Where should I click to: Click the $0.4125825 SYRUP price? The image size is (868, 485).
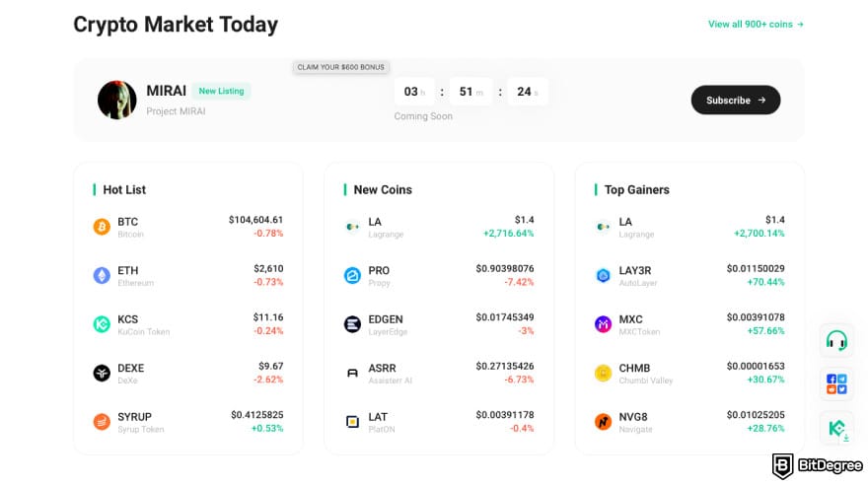[x=256, y=415]
